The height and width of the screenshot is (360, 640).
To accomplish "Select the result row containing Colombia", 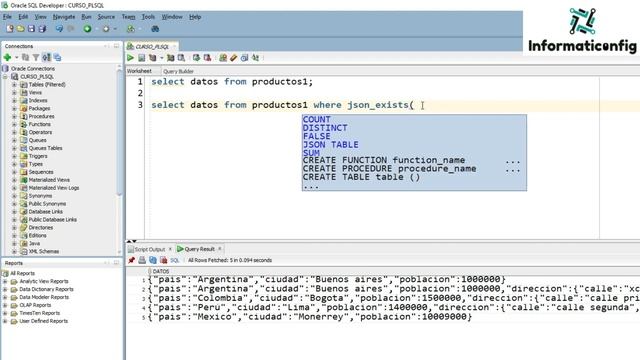I will 394,298.
